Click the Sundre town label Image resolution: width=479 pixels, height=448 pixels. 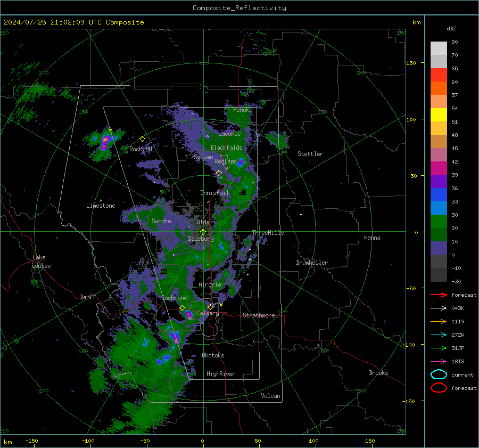point(161,221)
